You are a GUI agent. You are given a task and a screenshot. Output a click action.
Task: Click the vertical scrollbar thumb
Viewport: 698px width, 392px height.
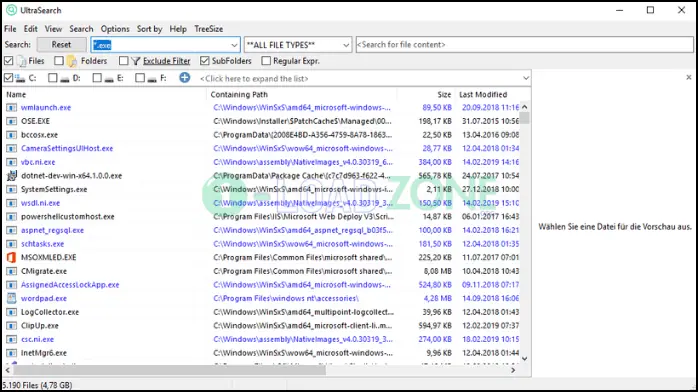tap(525, 118)
